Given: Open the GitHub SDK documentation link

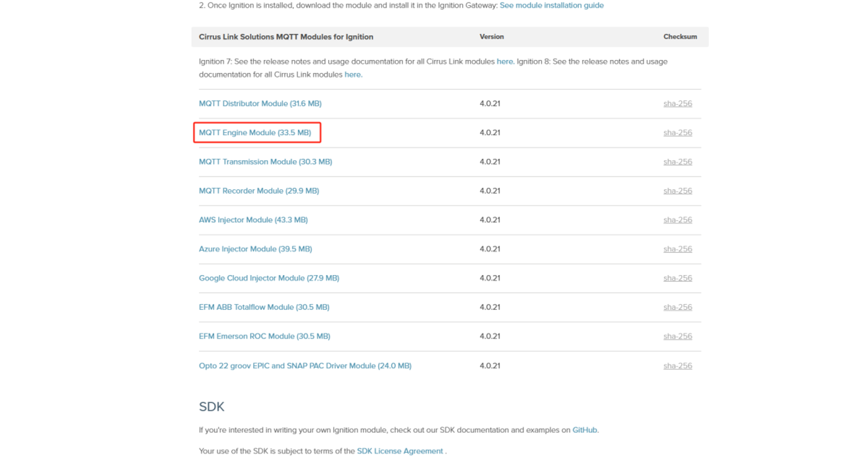Looking at the screenshot, I should tap(585, 430).
